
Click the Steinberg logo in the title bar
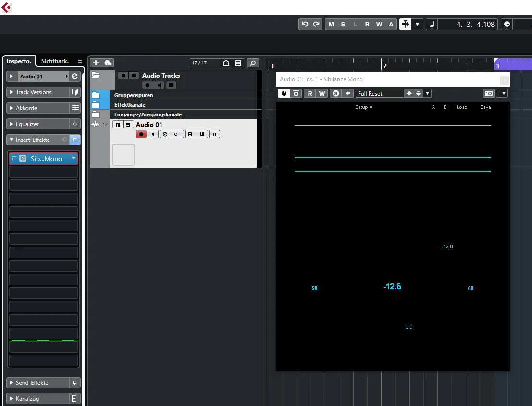pos(6,7)
